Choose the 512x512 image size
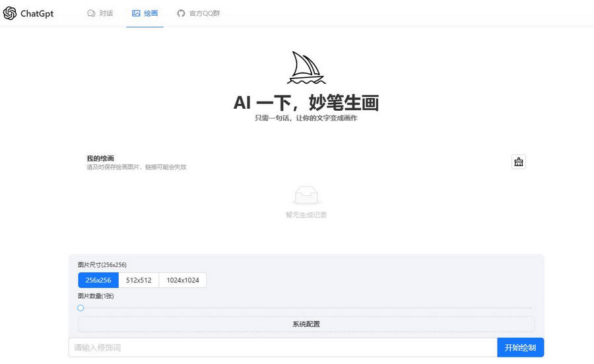The width and height of the screenshot is (594, 364). [x=139, y=280]
